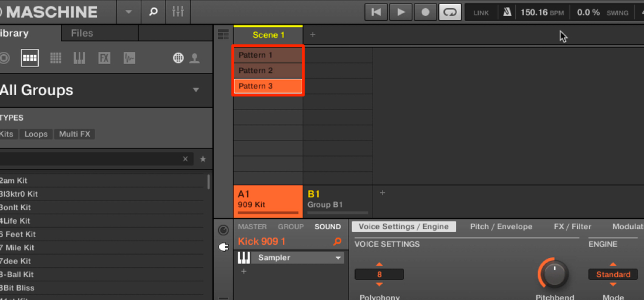Viewport: 644px width, 300px height.
Task: Select 7dee Kit in the list
Action: tap(102, 261)
